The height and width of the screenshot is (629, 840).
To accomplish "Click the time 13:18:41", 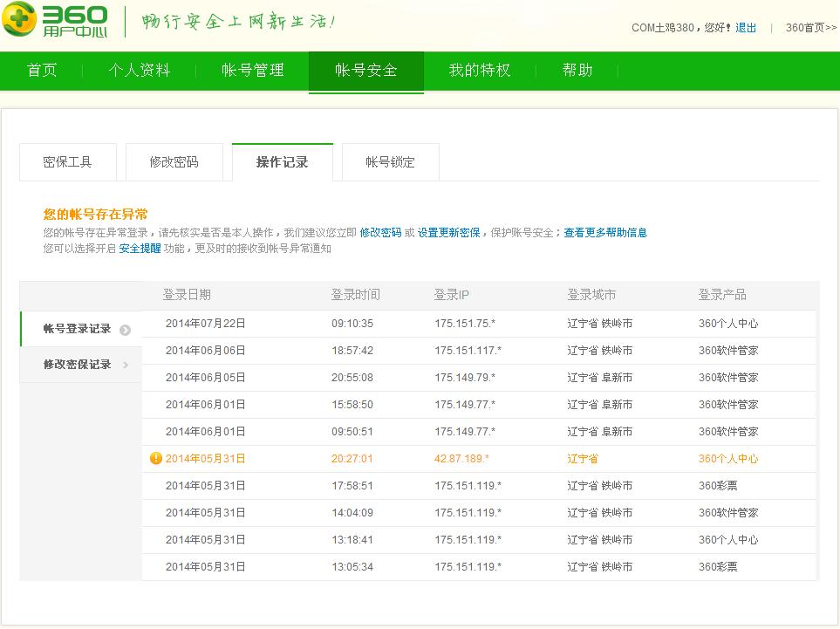I will coord(352,540).
